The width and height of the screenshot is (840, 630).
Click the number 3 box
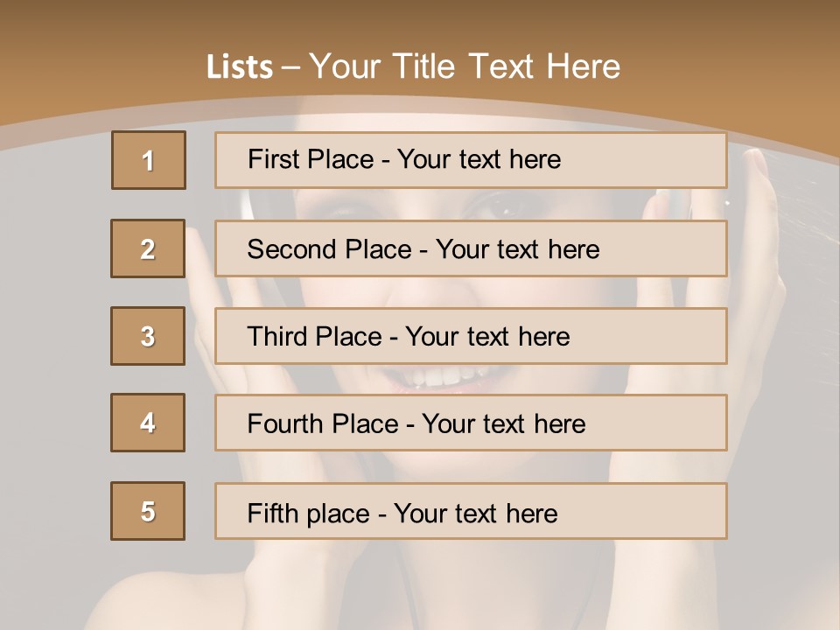point(148,336)
